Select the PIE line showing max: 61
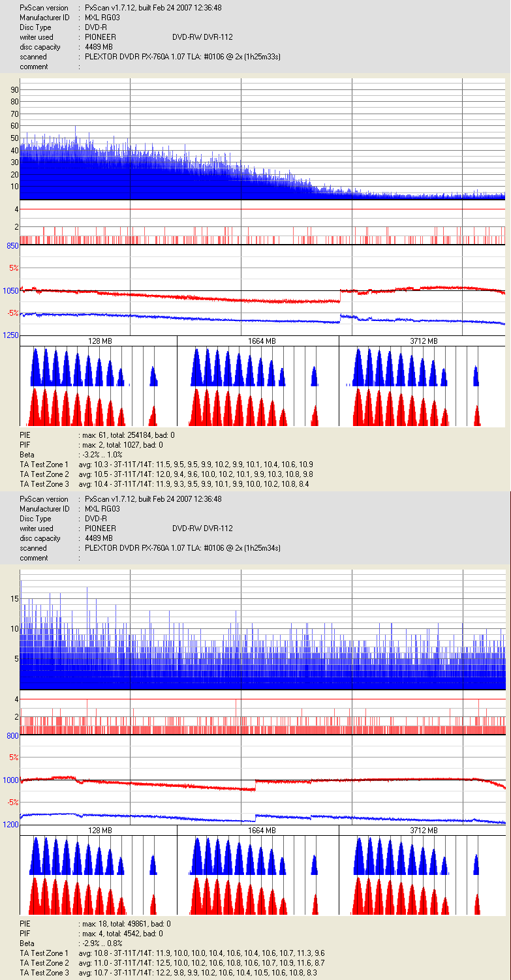511x980 pixels. tap(98, 435)
